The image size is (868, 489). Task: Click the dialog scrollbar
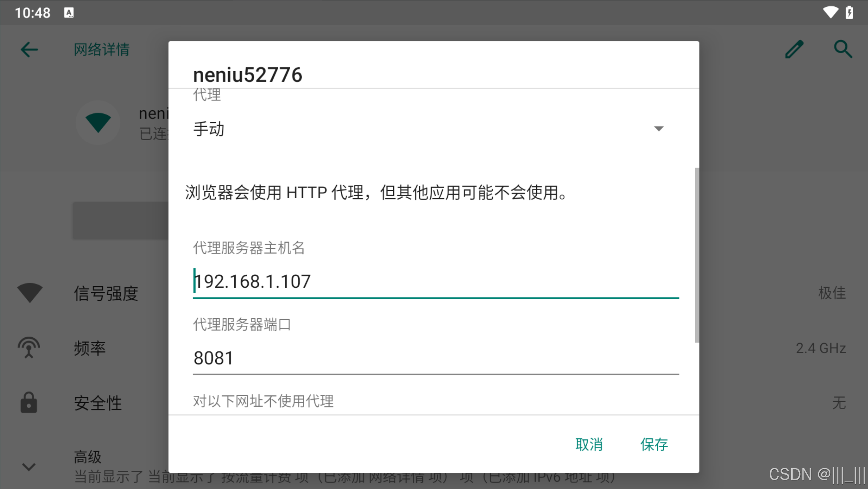[x=697, y=255]
